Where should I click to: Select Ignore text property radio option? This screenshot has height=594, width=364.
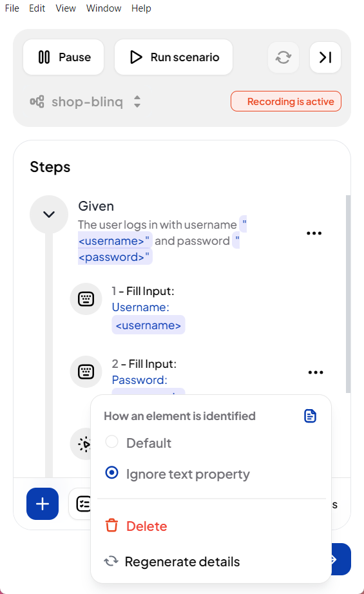point(111,473)
